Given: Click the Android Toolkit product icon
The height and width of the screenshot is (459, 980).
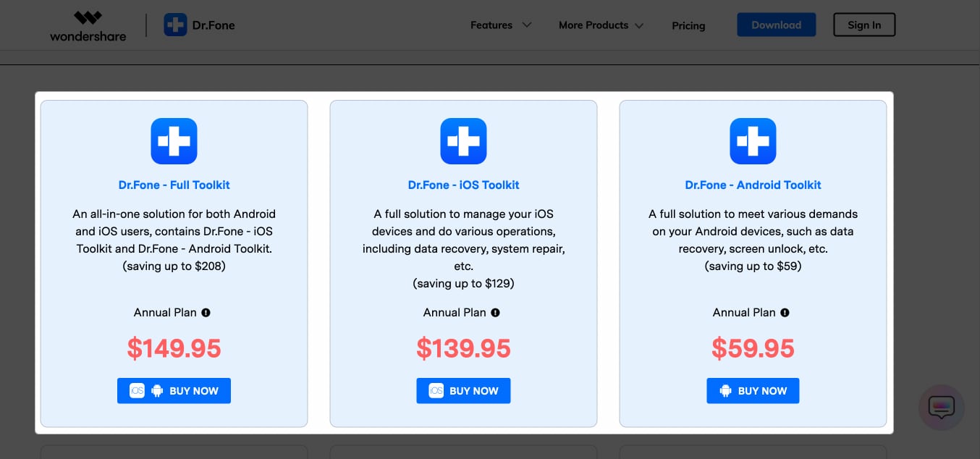Looking at the screenshot, I should (753, 141).
